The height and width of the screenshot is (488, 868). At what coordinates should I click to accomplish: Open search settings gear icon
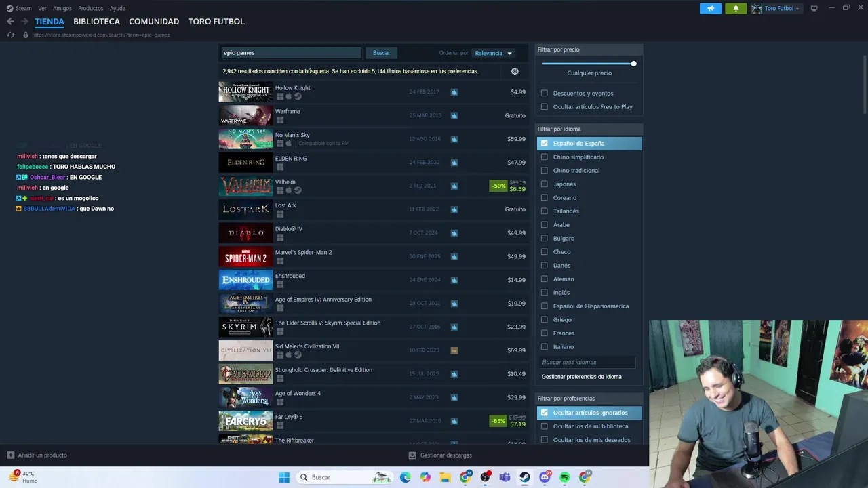(515, 71)
